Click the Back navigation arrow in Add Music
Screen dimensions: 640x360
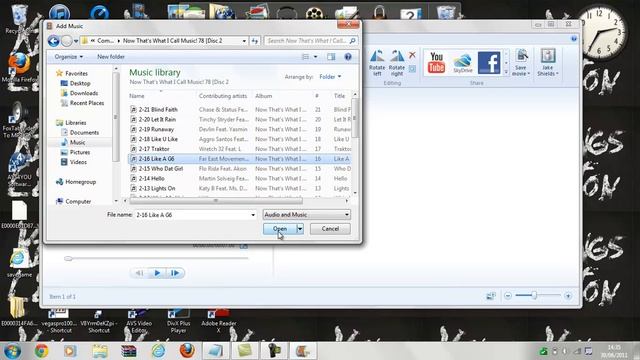tap(53, 41)
